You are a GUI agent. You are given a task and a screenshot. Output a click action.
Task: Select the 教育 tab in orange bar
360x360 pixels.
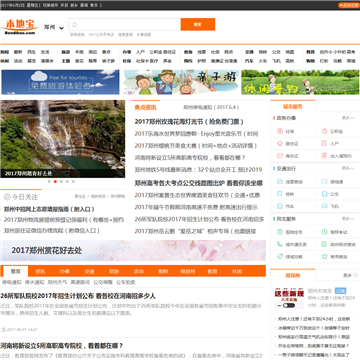pyautogui.click(x=212, y=271)
